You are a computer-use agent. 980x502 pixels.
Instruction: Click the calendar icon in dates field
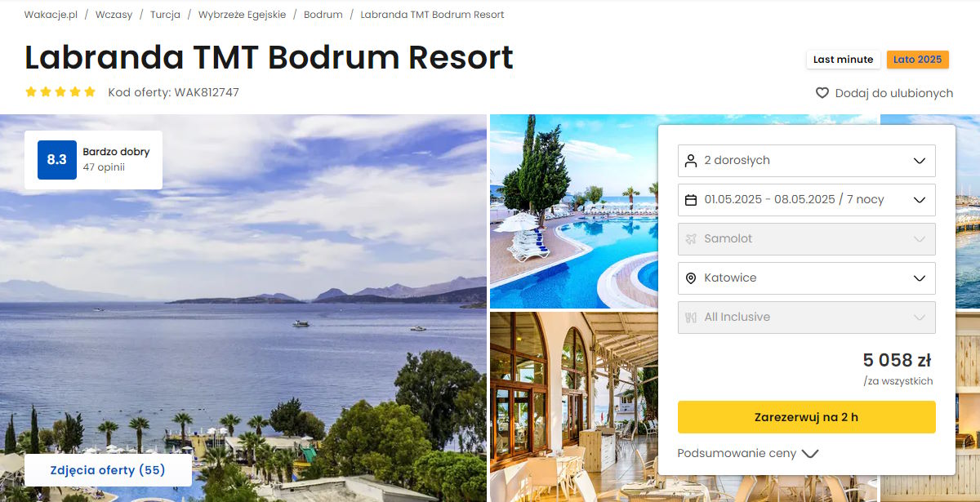[x=691, y=200]
